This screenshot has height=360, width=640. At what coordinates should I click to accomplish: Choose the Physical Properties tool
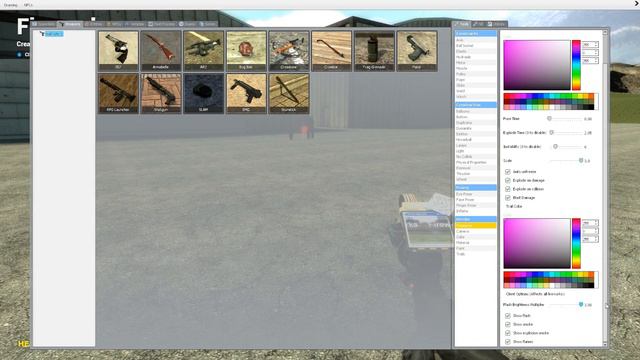[x=476, y=162]
